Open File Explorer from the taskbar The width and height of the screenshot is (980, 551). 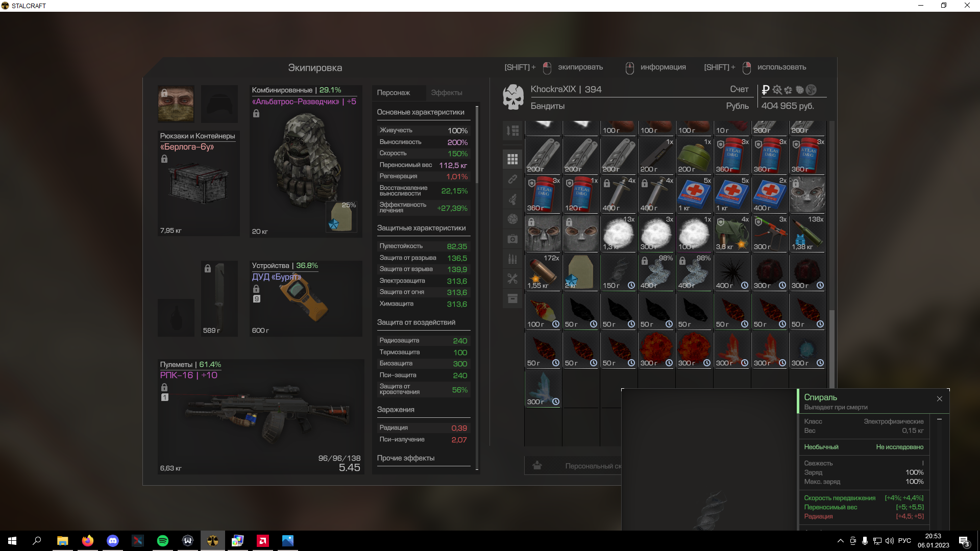(63, 541)
